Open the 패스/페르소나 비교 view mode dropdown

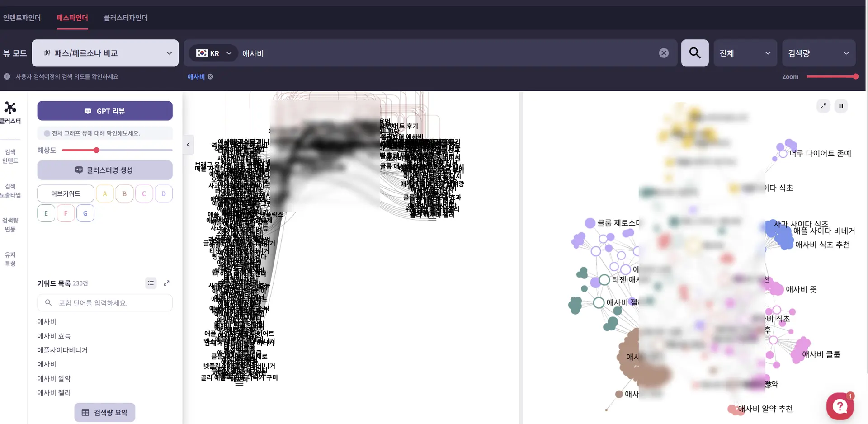pos(105,53)
